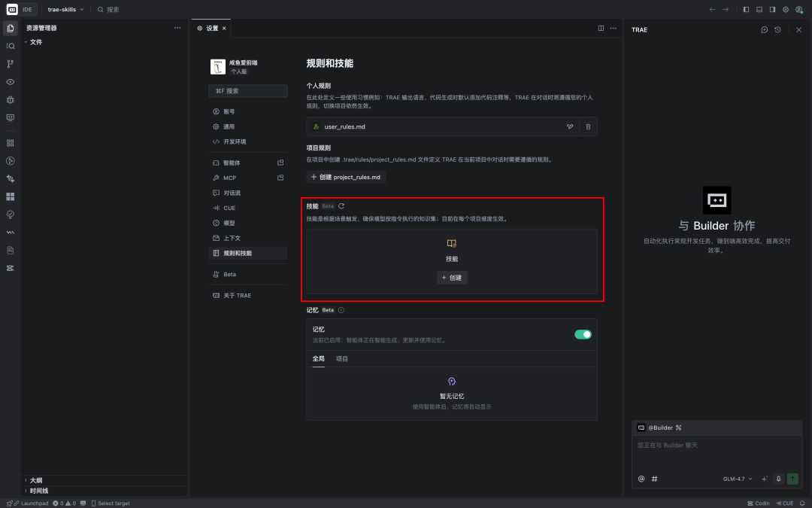Screen dimensions: 812x508
Task: Refresh the 技能 skills list
Action: (x=340, y=205)
